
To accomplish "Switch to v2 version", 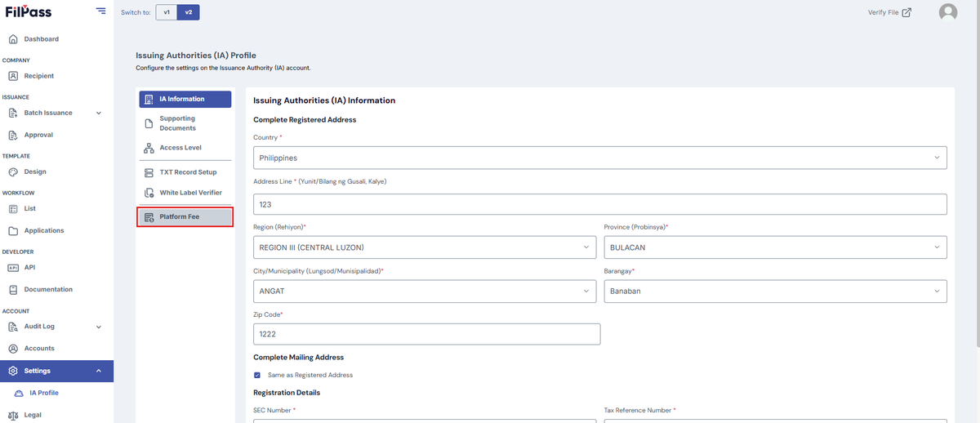I will (x=189, y=12).
